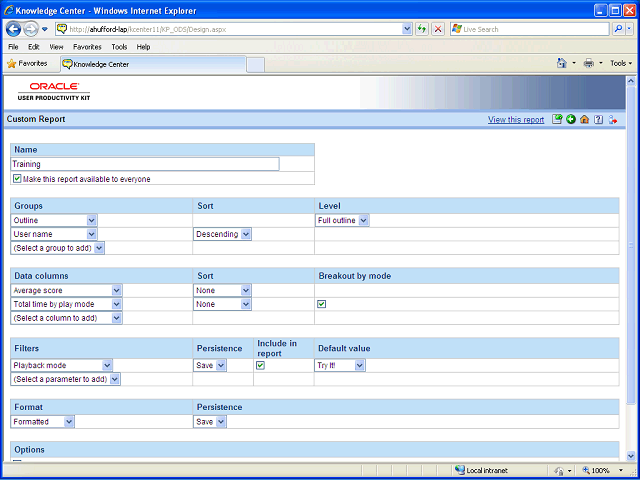Open the search provider options dropdown
This screenshot has height=480, width=640.
pos(629,29)
